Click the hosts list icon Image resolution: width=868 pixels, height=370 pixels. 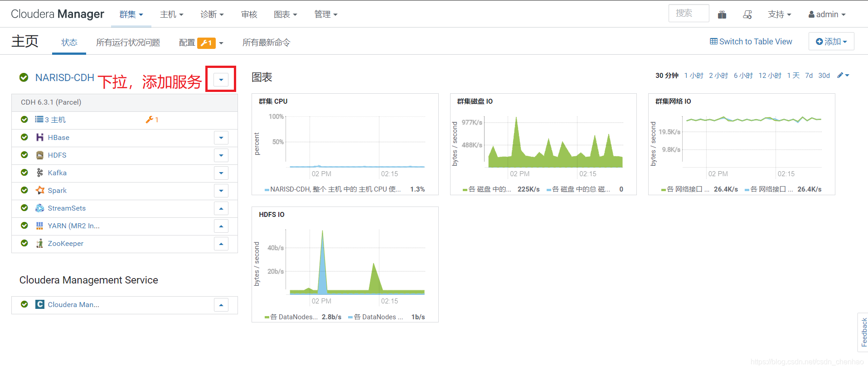39,120
